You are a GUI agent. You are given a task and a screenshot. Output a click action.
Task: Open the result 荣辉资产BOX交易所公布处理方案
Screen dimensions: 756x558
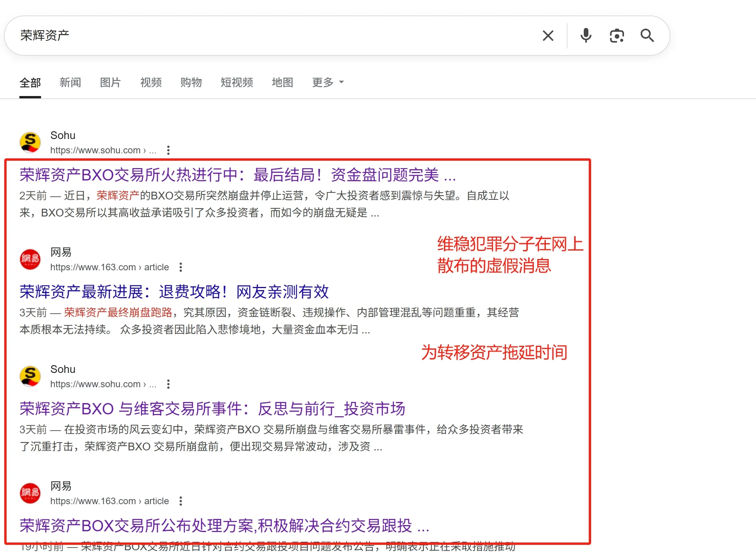[225, 526]
